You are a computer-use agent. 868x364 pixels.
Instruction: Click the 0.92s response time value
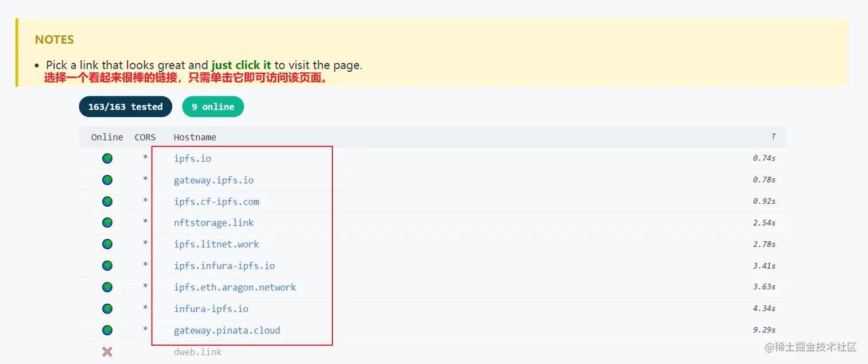(764, 202)
